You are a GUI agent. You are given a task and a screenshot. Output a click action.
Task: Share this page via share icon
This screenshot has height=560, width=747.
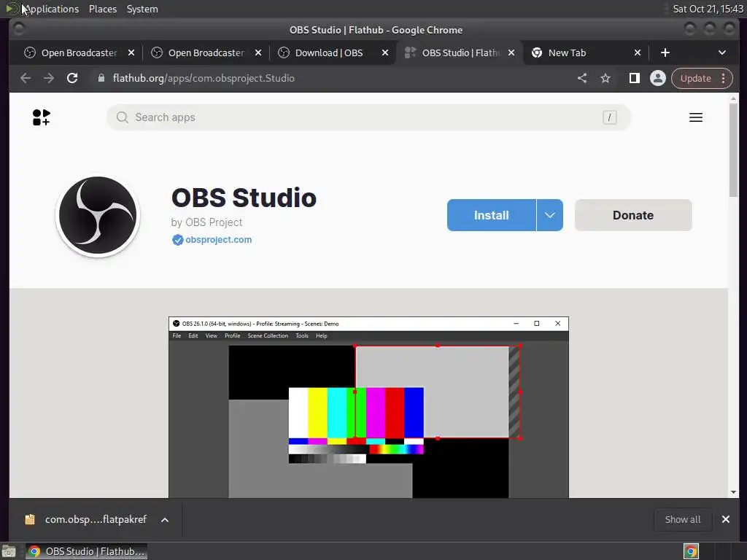click(x=582, y=78)
